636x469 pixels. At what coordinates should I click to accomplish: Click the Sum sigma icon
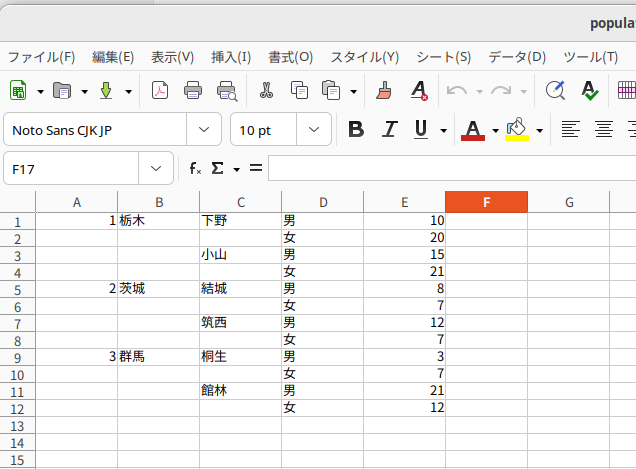[217, 168]
